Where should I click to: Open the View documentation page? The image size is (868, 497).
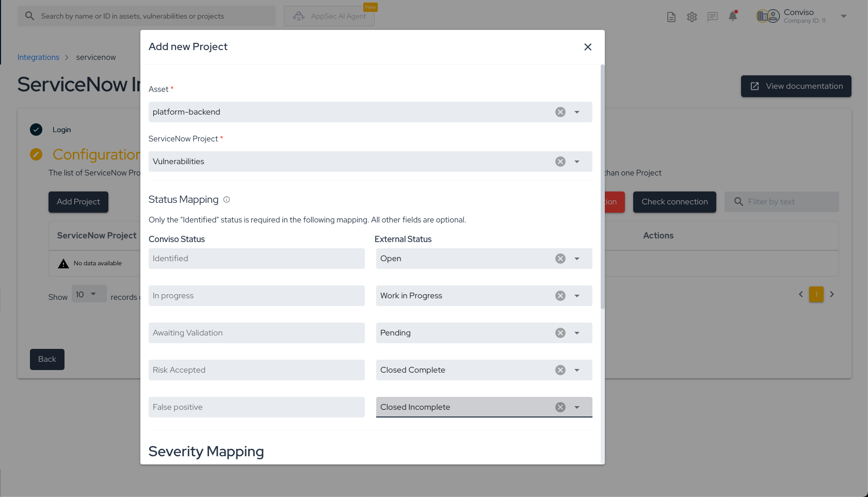click(796, 86)
